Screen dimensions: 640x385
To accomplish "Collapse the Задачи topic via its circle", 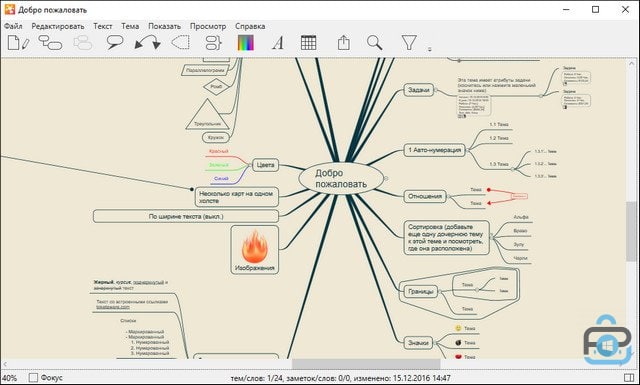I will point(436,90).
